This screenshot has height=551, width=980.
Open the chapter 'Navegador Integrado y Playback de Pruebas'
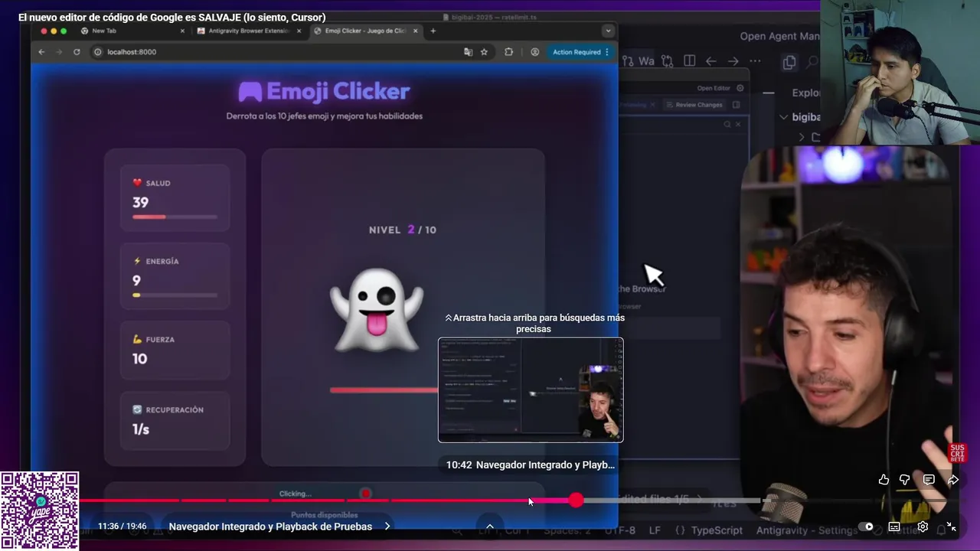tap(270, 527)
